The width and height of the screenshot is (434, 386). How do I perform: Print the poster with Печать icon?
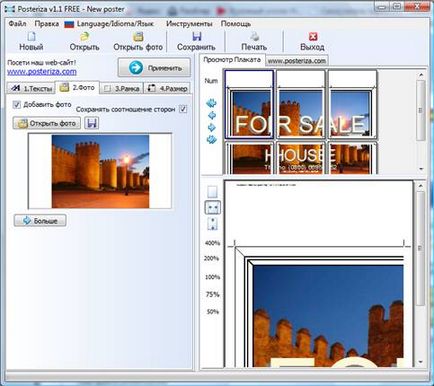[x=254, y=36]
